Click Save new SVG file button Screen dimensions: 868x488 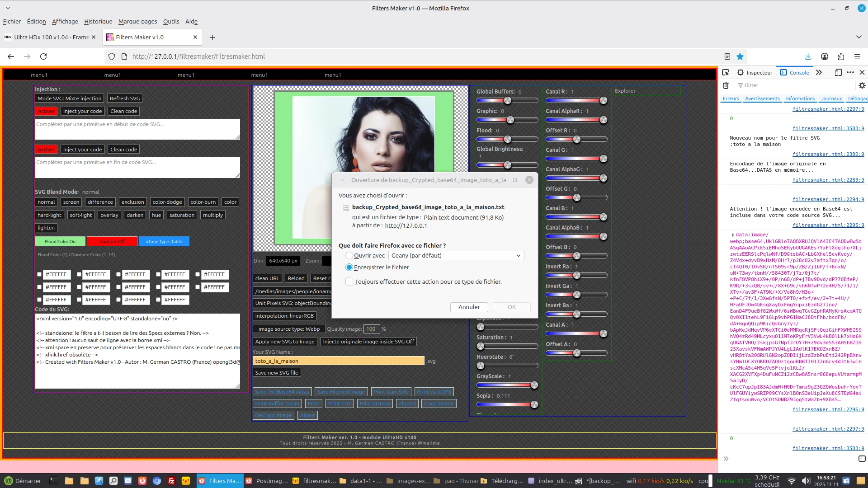[277, 373]
